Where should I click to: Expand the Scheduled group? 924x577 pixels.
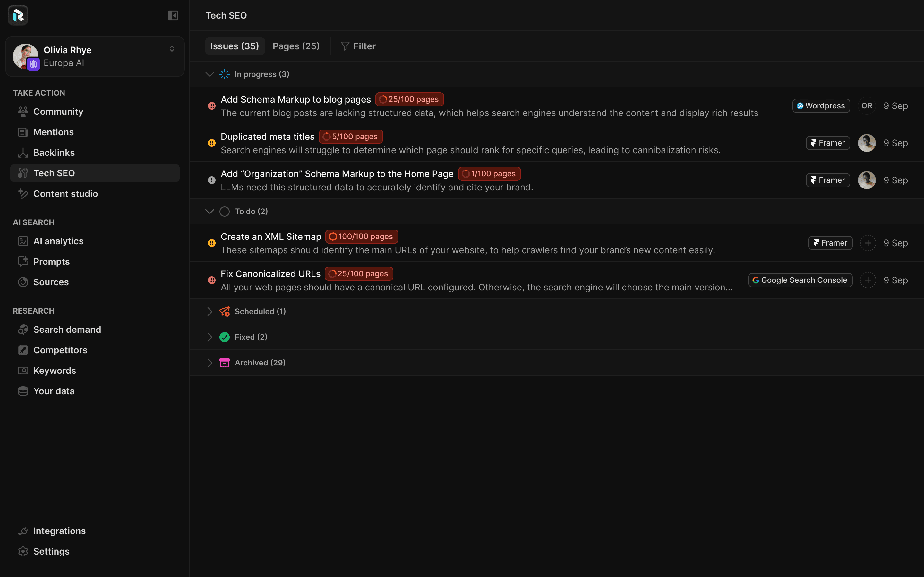click(x=210, y=311)
